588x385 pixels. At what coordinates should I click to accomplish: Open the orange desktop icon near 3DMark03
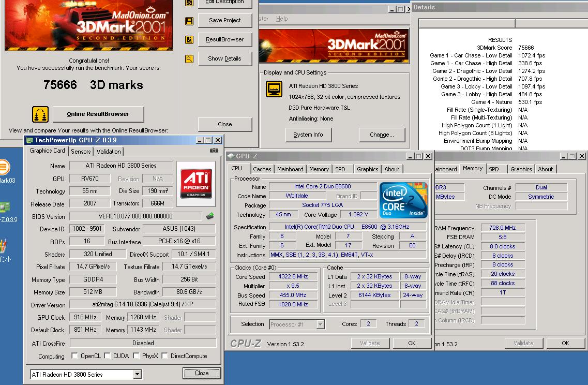pyautogui.click(x=4, y=167)
